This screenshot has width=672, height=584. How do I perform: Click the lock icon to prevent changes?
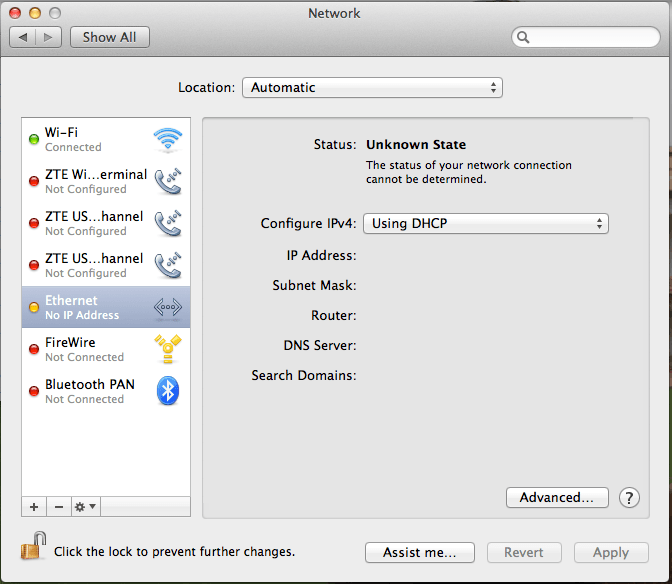click(x=33, y=546)
